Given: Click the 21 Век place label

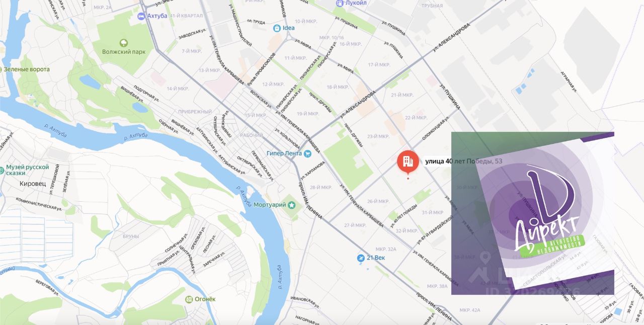Looking at the screenshot, I should coord(376,258).
